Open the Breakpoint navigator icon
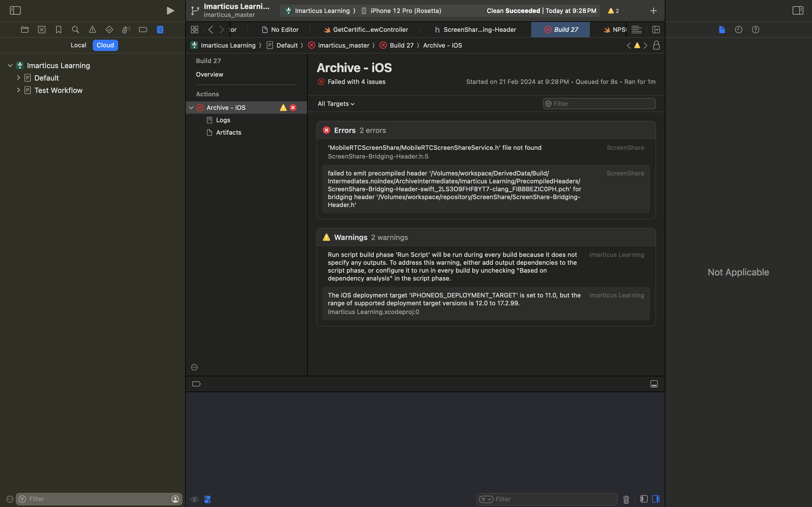The width and height of the screenshot is (812, 507). click(143, 30)
